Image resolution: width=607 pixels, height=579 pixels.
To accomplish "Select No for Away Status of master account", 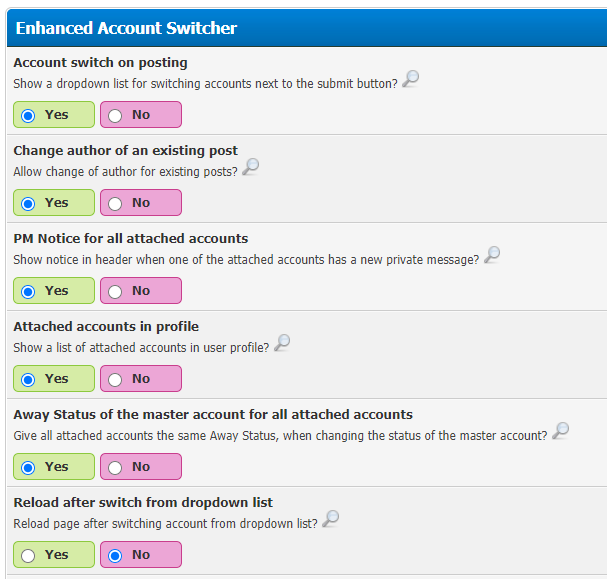I will coord(141,466).
